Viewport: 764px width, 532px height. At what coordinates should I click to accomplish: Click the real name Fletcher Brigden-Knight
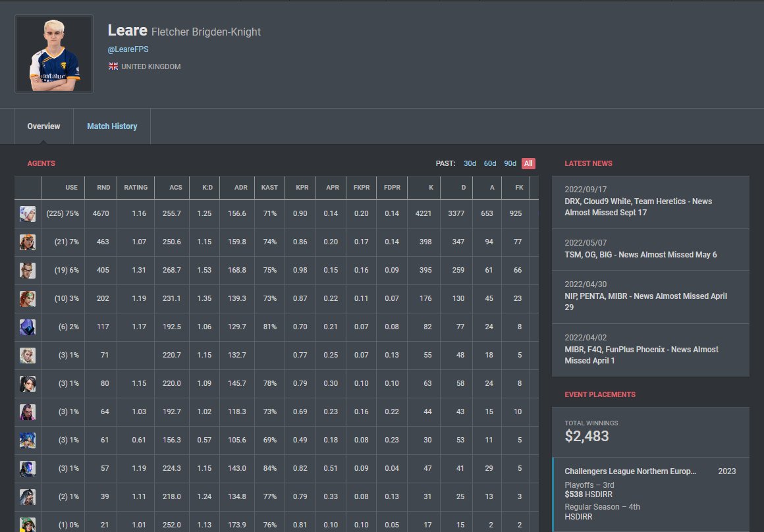click(x=206, y=32)
